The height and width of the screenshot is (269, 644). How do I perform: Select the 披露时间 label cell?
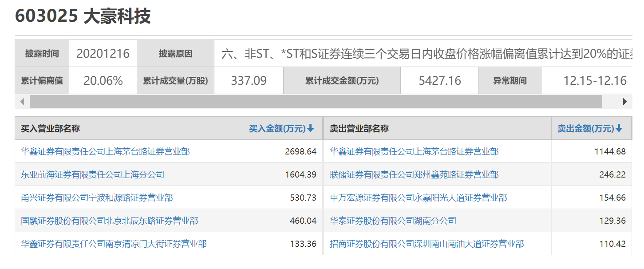coord(42,54)
